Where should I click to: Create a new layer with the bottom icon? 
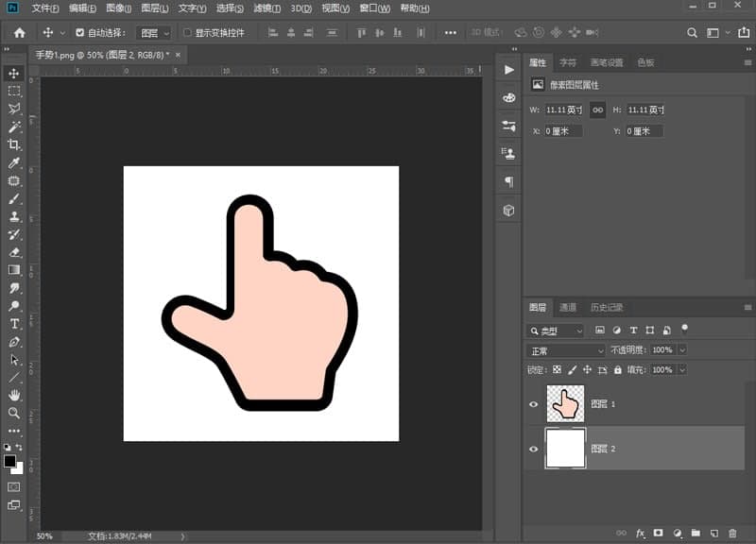pyautogui.click(x=714, y=534)
